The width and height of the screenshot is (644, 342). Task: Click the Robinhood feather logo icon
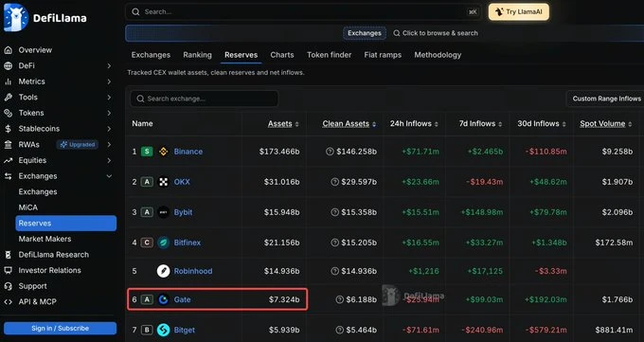click(164, 271)
